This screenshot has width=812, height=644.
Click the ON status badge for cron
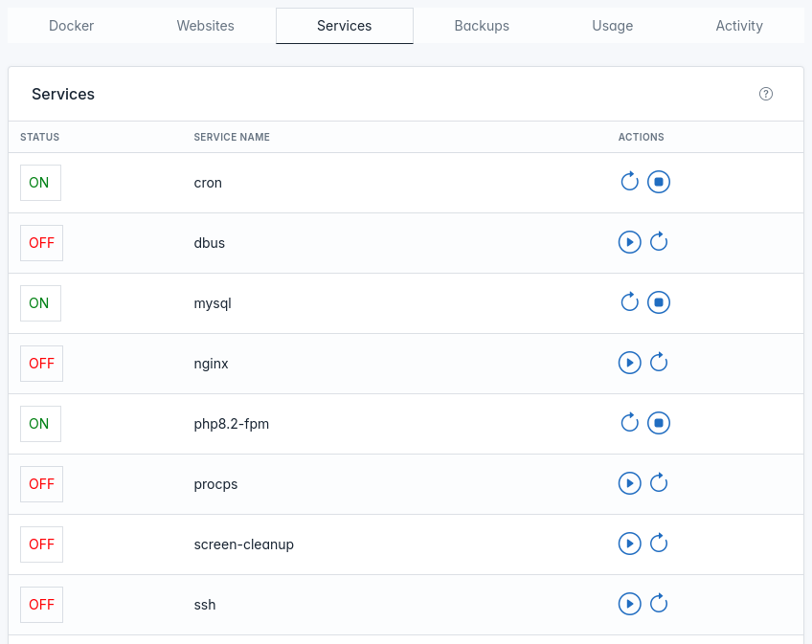pyautogui.click(x=40, y=183)
